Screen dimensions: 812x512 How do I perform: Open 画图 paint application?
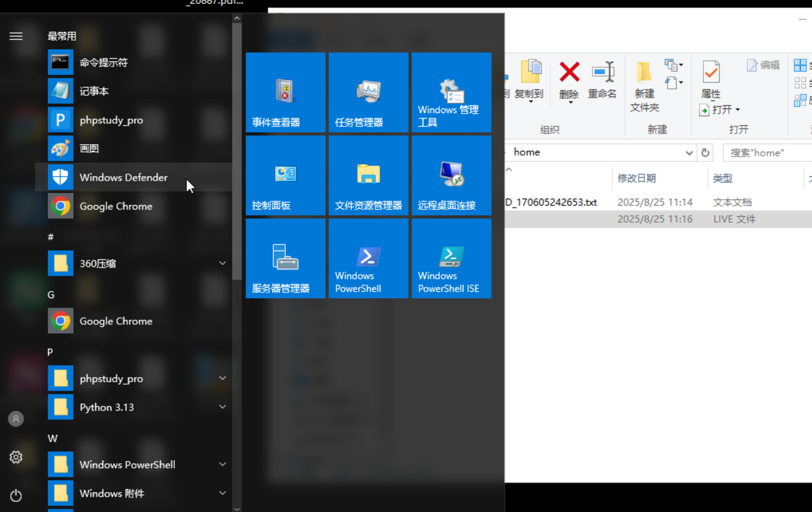[134, 149]
